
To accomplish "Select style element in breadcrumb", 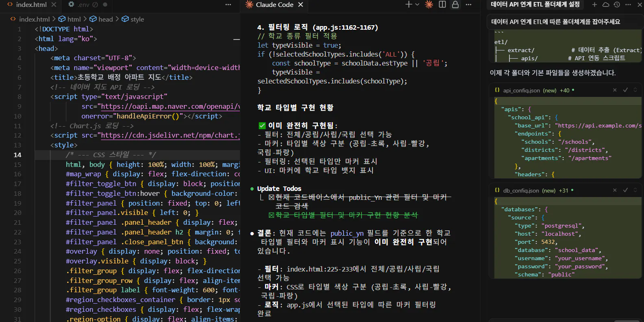I will 137,19.
